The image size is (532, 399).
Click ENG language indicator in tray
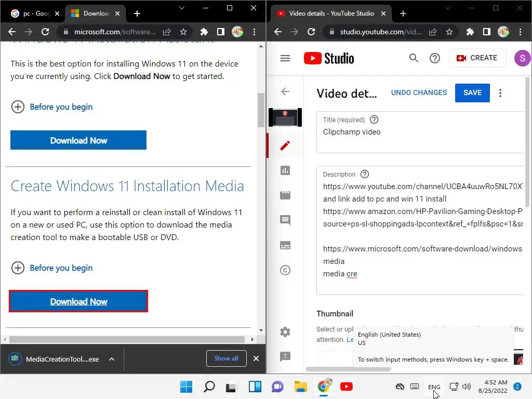pyautogui.click(x=434, y=387)
